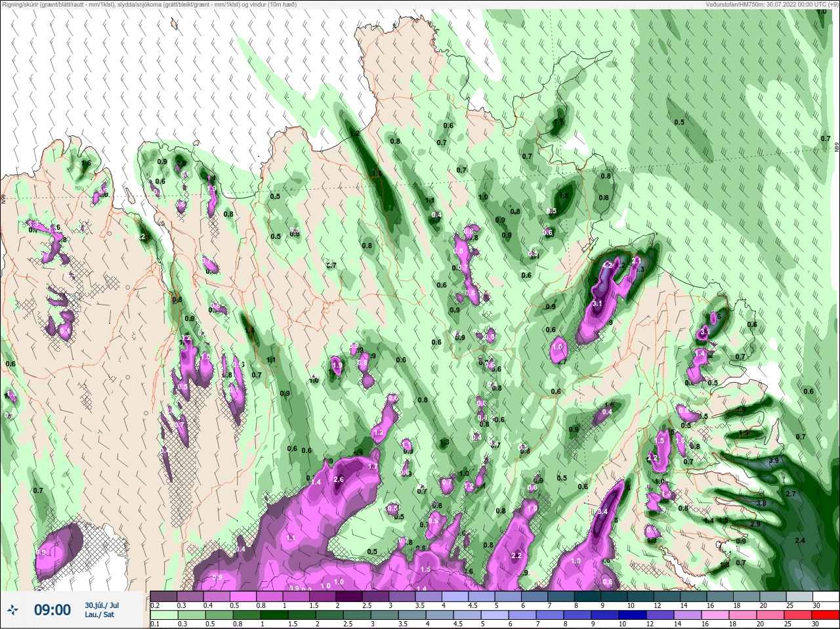Click the 09:00 forecast time label
This screenshot has height=629, width=840.
click(52, 610)
